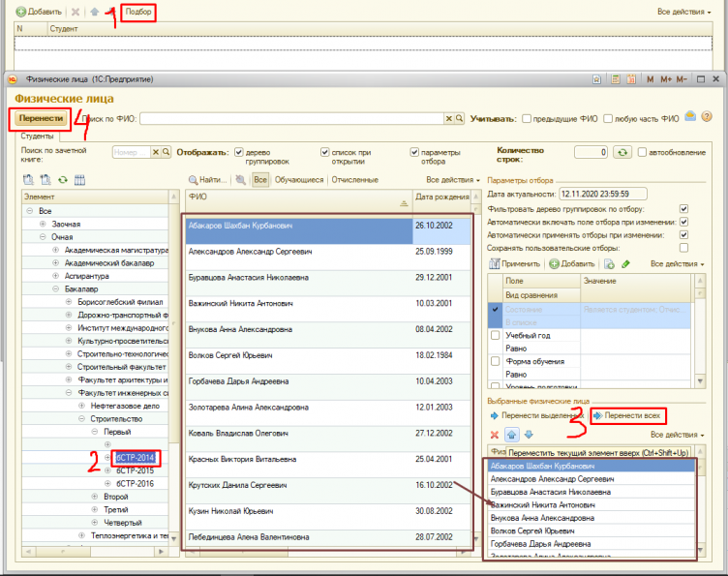
Task: Open Все действия menu in back window
Action: click(683, 12)
